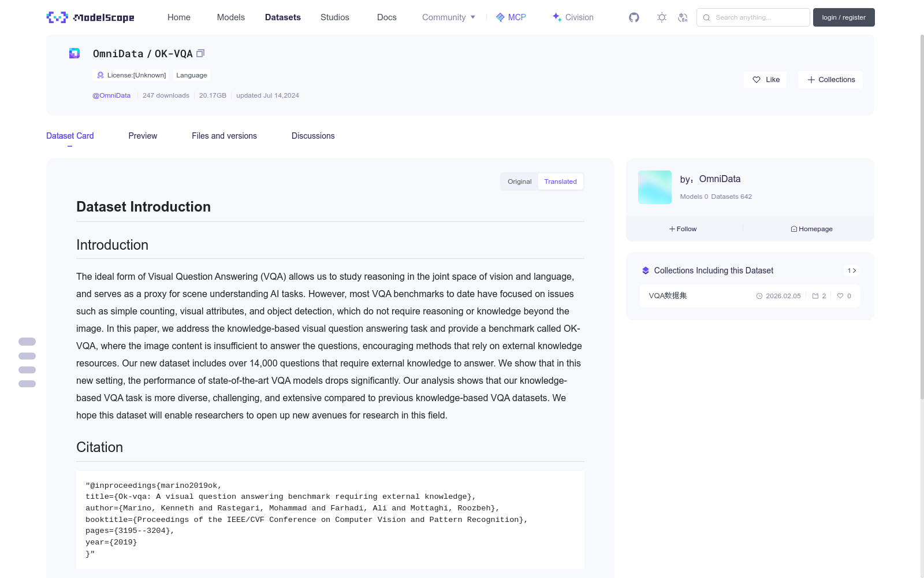The image size is (924, 578).
Task: Open the @OmniData owner link
Action: pyautogui.click(x=111, y=95)
